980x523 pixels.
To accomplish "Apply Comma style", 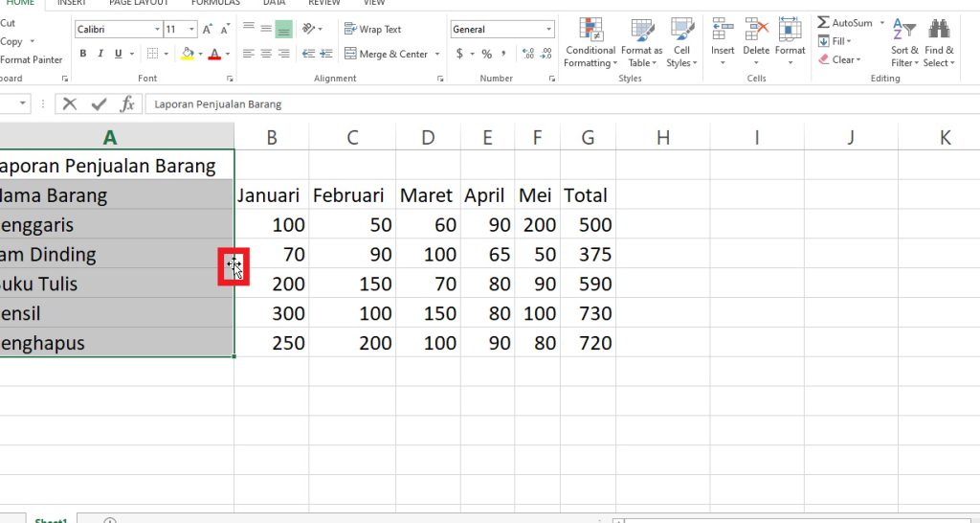I will pyautogui.click(x=503, y=54).
